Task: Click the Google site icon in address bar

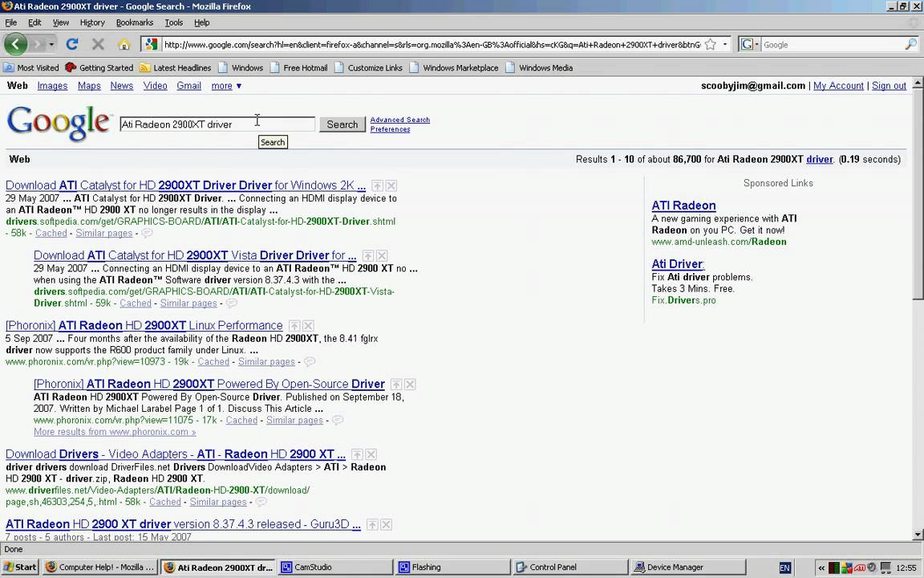Action: click(x=152, y=44)
